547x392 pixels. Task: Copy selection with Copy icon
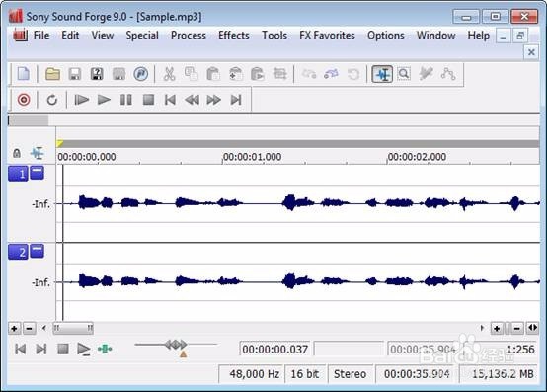point(192,74)
